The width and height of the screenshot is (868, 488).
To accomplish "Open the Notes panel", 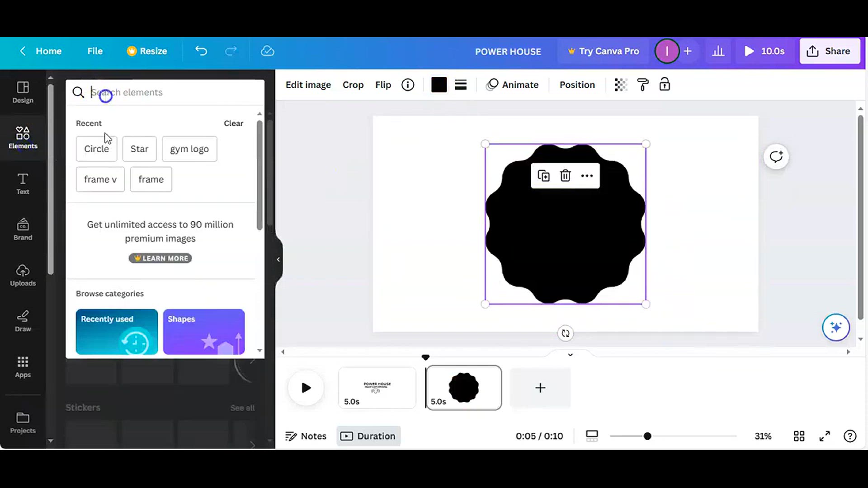I will tap(306, 436).
